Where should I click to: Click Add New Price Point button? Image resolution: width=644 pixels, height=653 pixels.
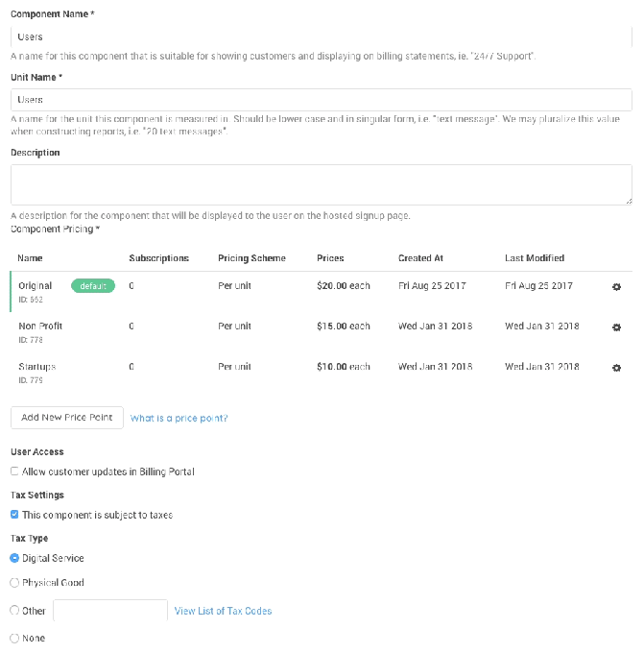coord(67,418)
